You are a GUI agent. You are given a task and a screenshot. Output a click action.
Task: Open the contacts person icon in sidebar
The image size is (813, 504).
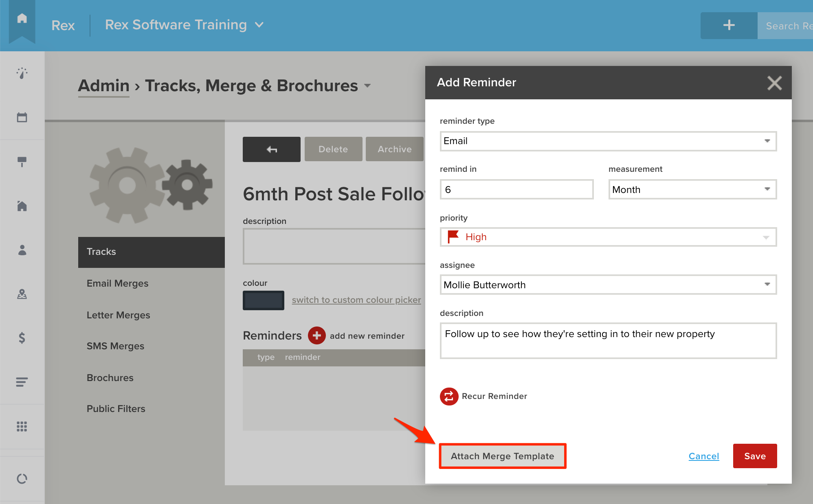click(22, 250)
